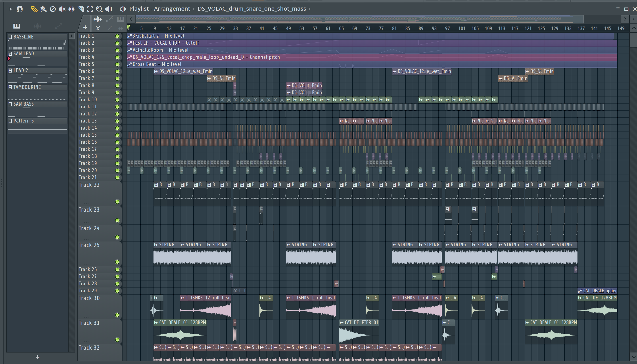
Task: Select the Zoom magnifier tool
Action: point(99,9)
